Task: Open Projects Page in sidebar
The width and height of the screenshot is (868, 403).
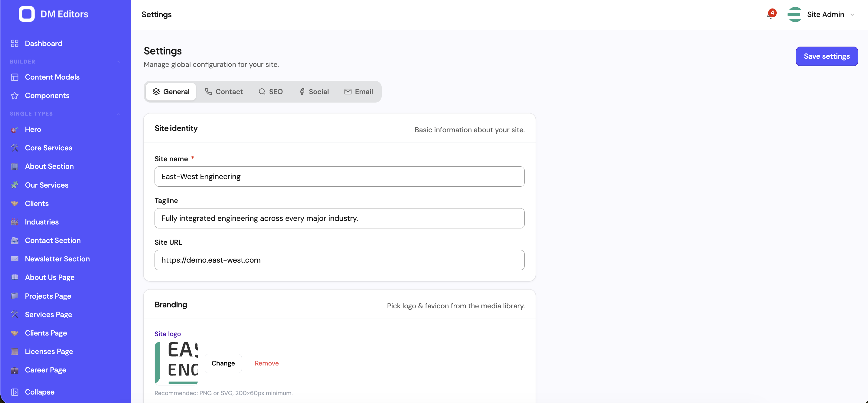Action: 48,296
